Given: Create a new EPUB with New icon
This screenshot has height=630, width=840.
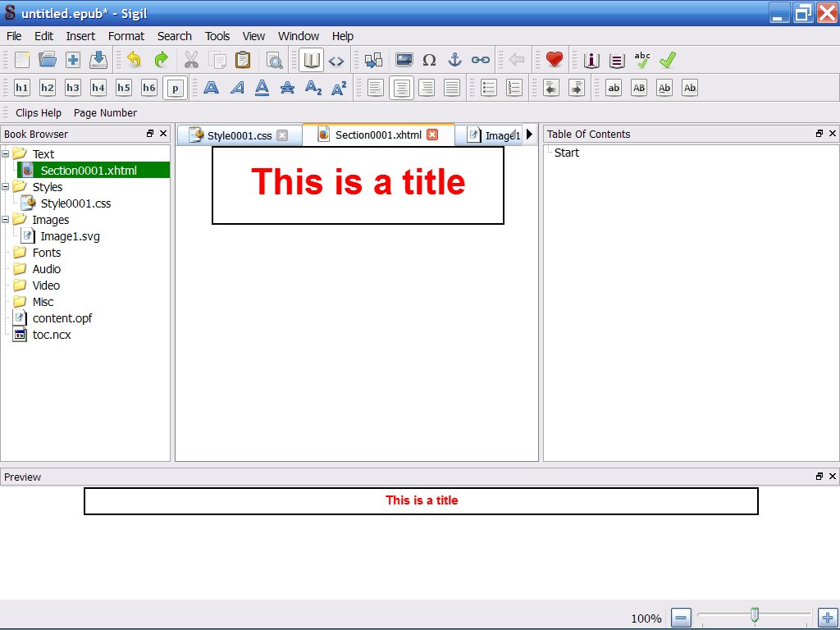Looking at the screenshot, I should [22, 60].
